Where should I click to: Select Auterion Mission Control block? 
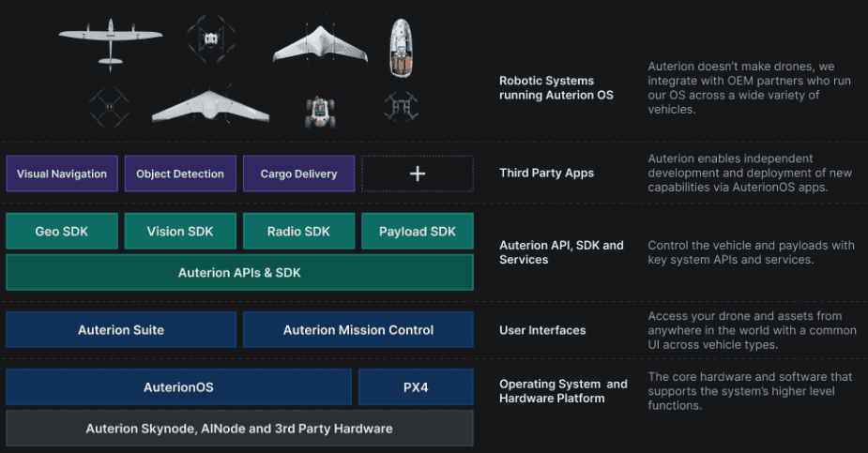(x=358, y=329)
